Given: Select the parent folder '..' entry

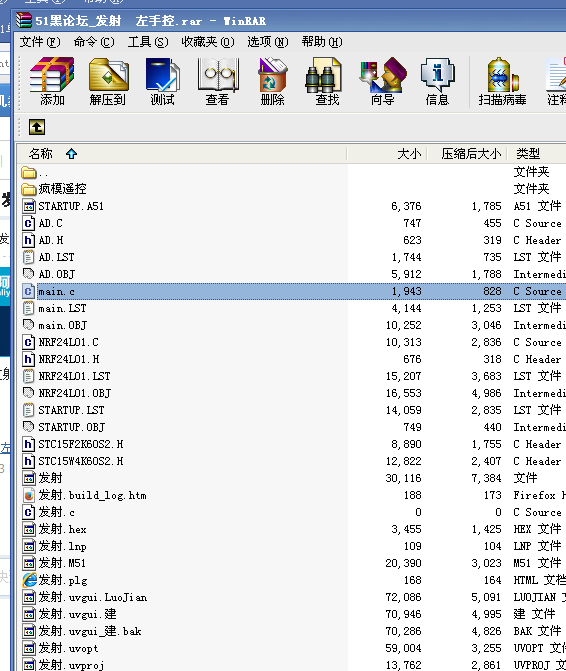Looking at the screenshot, I should pyautogui.click(x=29, y=172).
